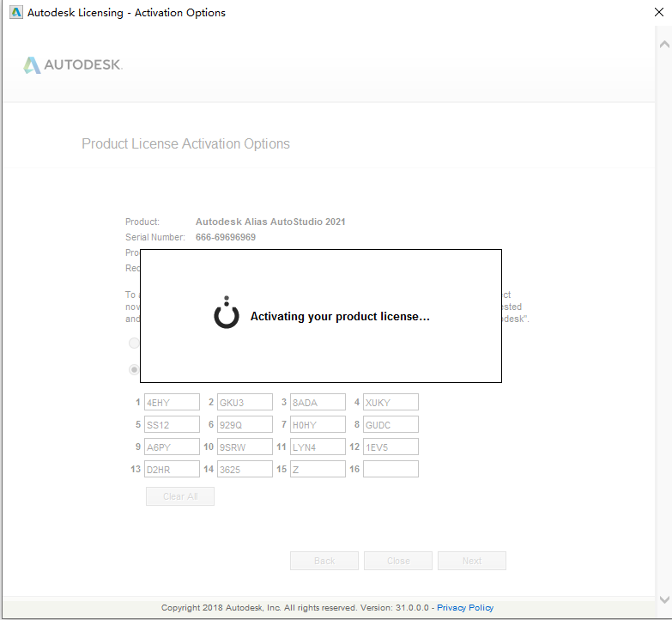672x620 pixels.
Task: Close the Autodesk Licensing window
Action: point(659,12)
